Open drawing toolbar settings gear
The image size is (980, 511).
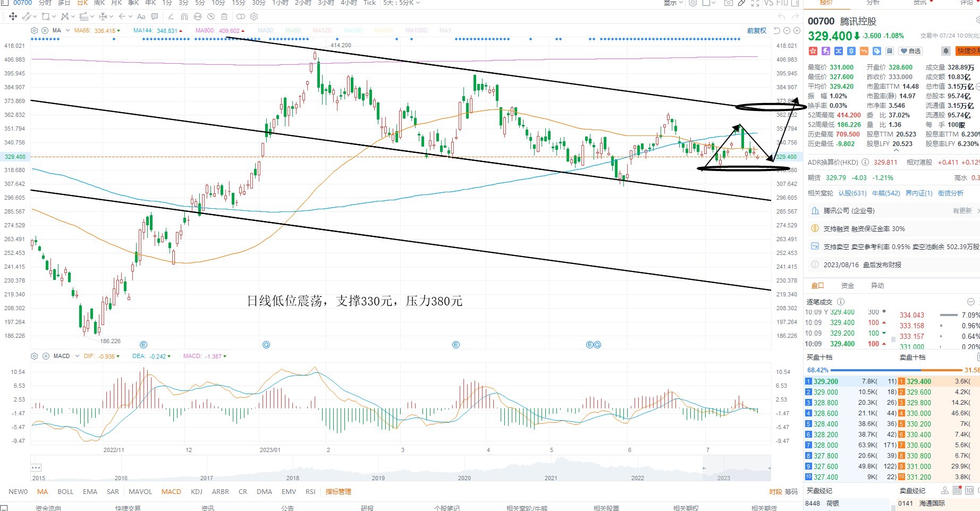[x=254, y=16]
